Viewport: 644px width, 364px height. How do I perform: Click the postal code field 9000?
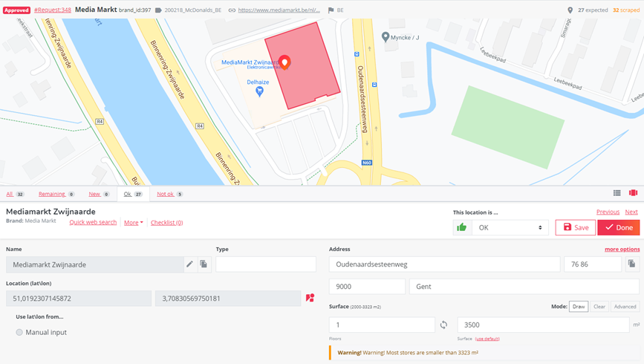(x=367, y=286)
